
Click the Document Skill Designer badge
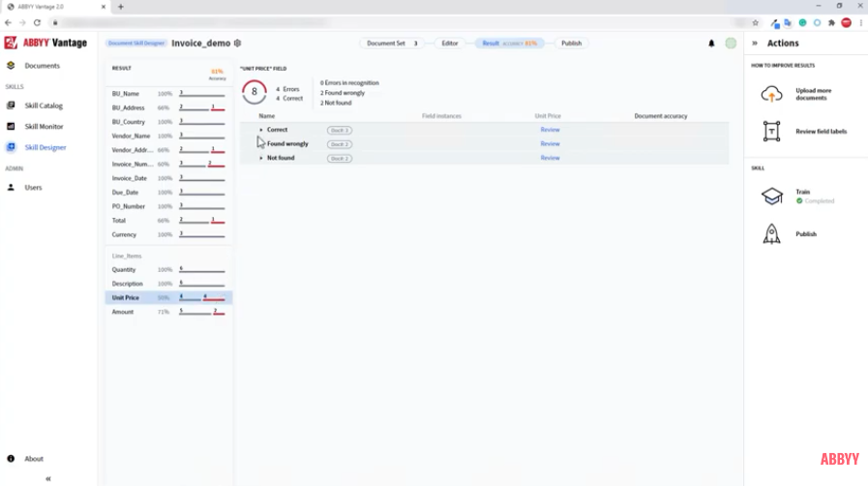coord(136,44)
